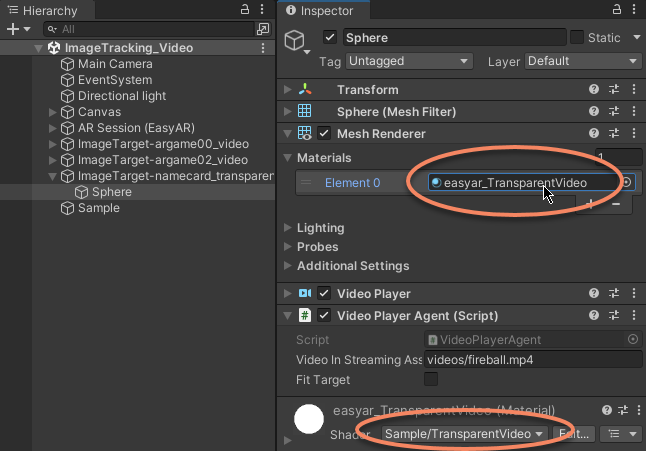Screen dimensions: 646x451
Task: Click the Video In Streaming Assets field
Action: [x=532, y=360]
